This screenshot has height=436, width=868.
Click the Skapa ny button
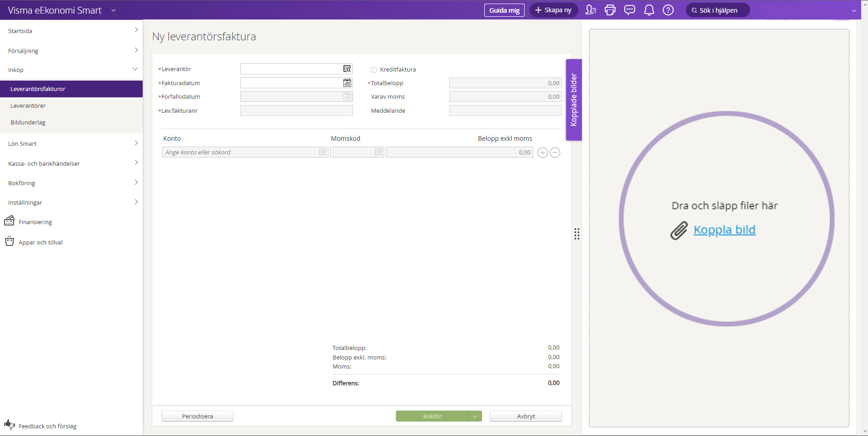tap(554, 10)
